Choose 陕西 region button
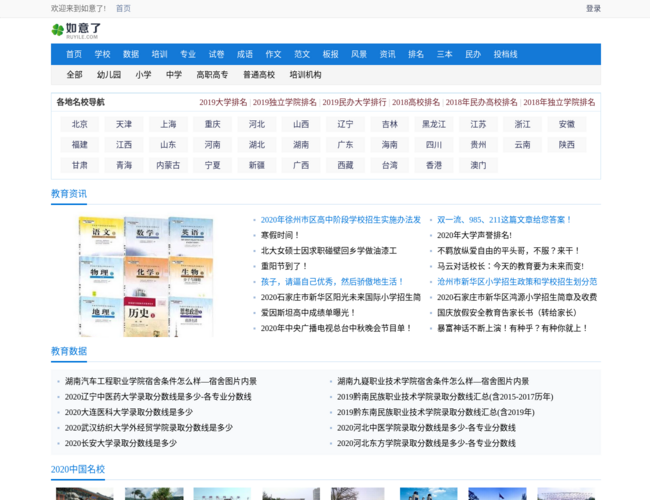The image size is (650, 500). click(x=567, y=145)
